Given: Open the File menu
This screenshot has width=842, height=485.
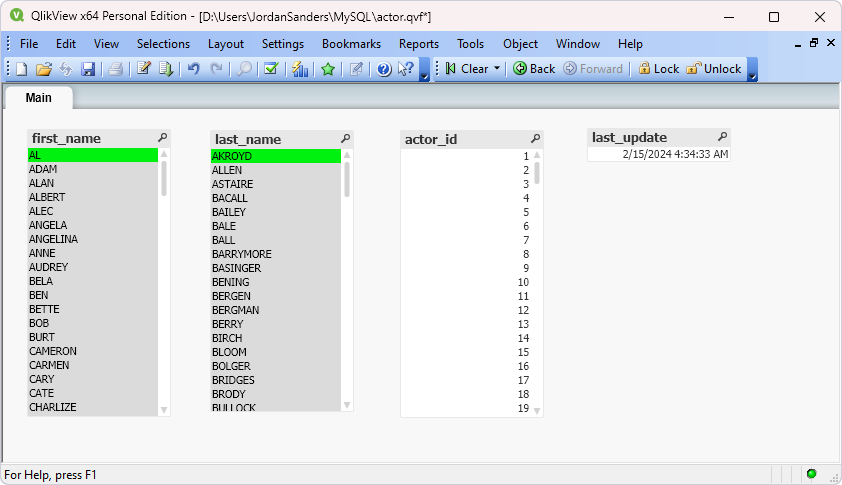Looking at the screenshot, I should [29, 44].
